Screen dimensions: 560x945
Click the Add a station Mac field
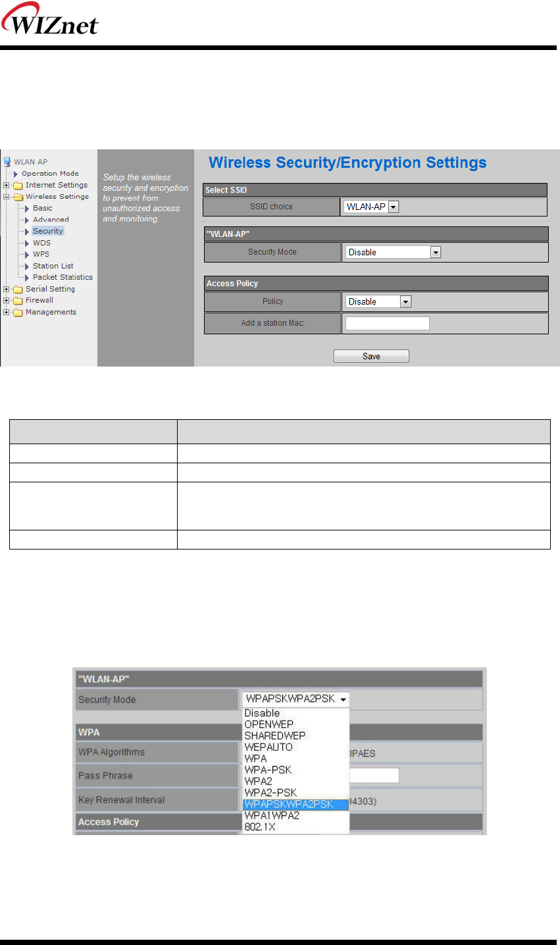[388, 323]
